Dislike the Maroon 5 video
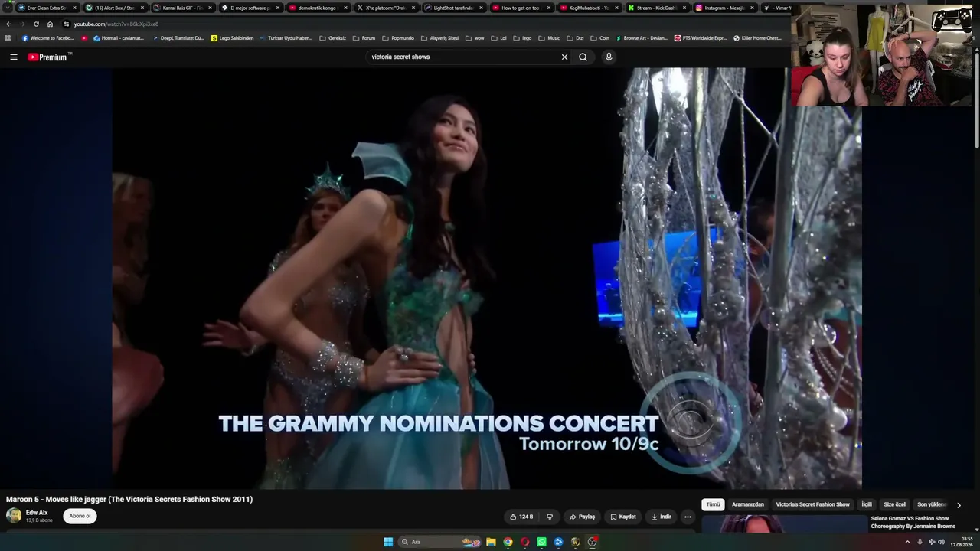Image resolution: width=980 pixels, height=551 pixels. click(549, 517)
